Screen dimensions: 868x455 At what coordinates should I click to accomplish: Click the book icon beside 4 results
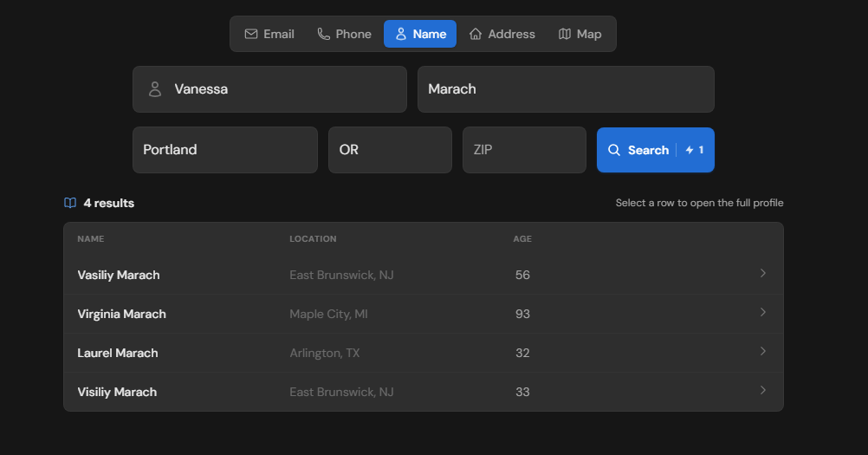[70, 203]
